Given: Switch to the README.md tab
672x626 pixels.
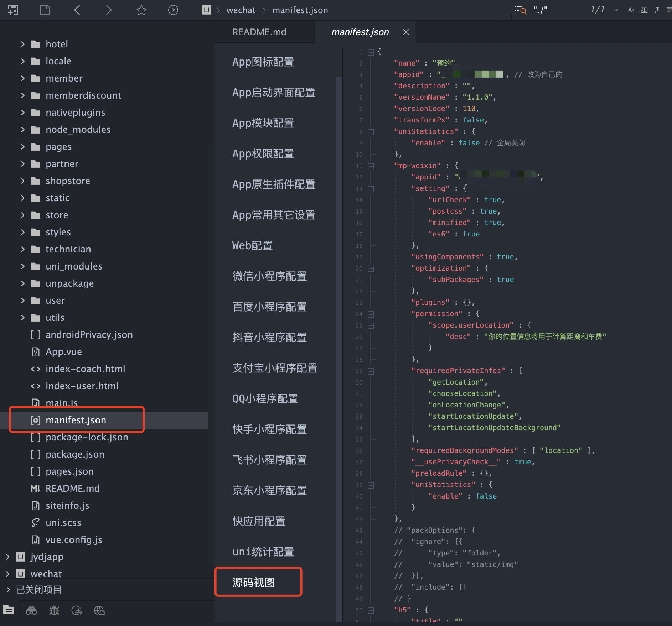Looking at the screenshot, I should pyautogui.click(x=259, y=32).
